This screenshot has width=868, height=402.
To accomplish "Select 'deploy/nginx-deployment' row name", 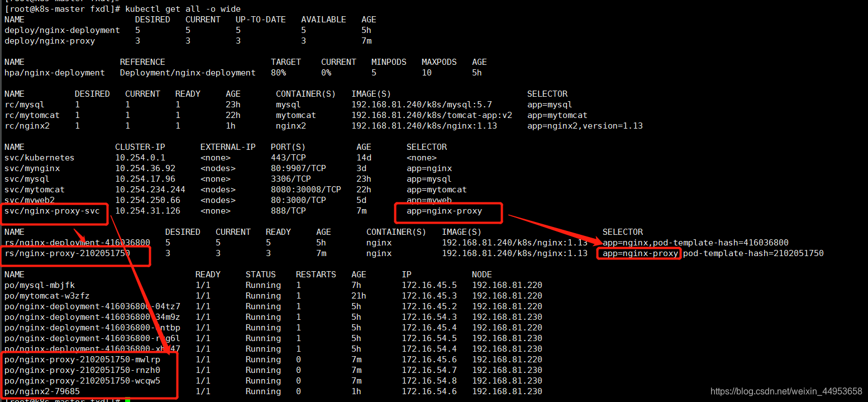I will click(x=62, y=30).
